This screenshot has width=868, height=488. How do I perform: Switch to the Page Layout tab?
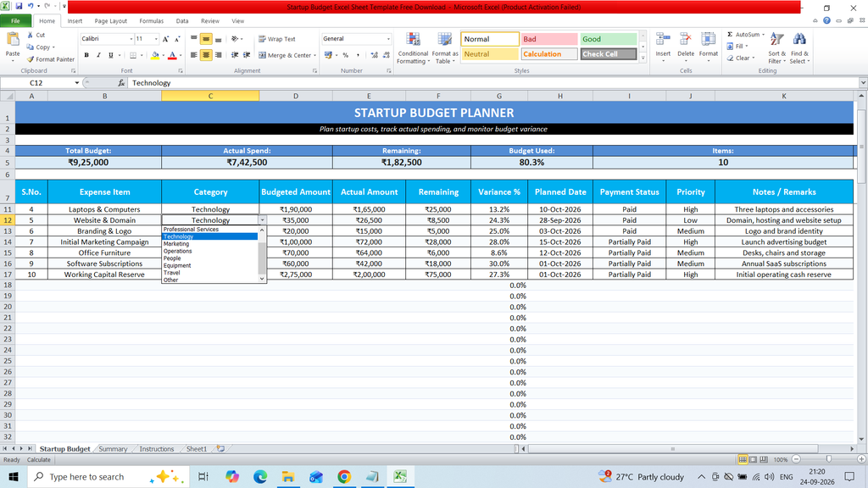coord(111,21)
